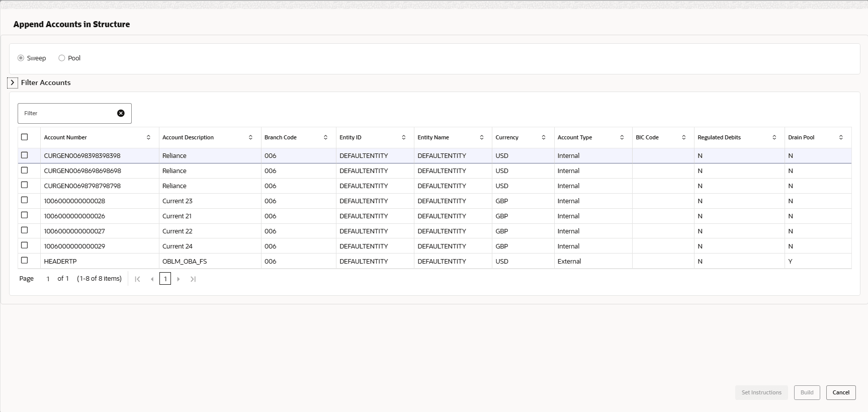Click the External account type cell
The height and width of the screenshot is (412, 868).
point(593,261)
